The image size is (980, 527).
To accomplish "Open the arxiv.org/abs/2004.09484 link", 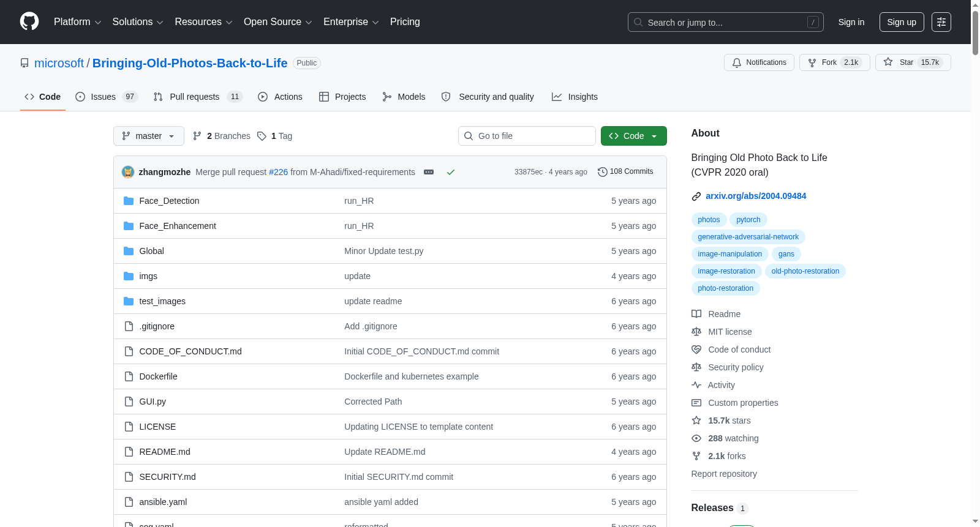I will tap(756, 196).
